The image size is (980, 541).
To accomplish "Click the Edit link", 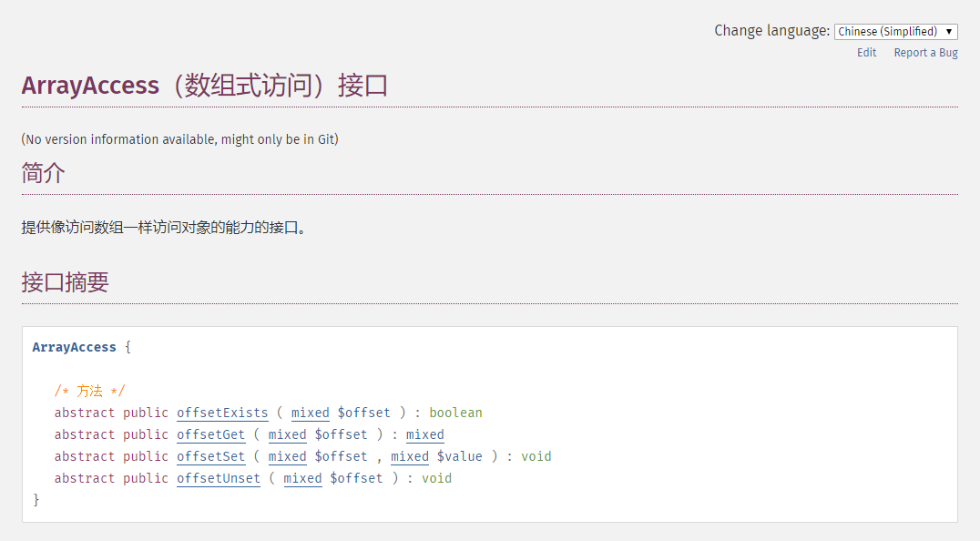I will (x=866, y=53).
